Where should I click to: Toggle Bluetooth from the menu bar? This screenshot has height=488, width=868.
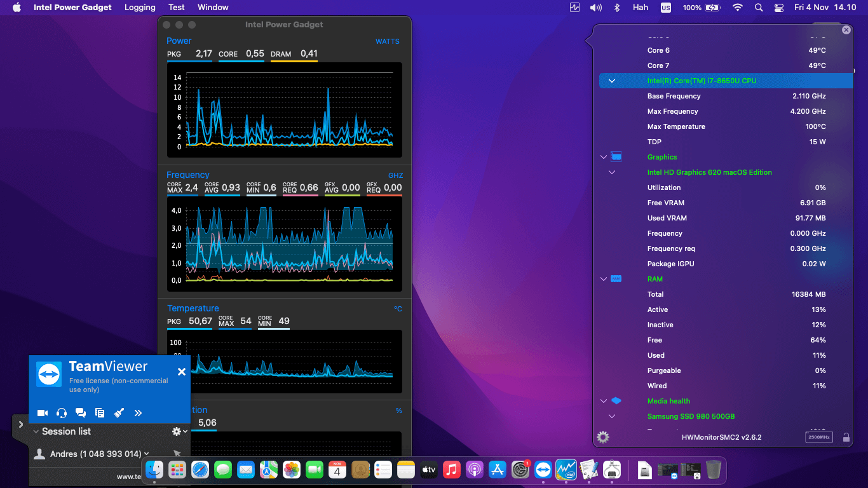pyautogui.click(x=616, y=8)
